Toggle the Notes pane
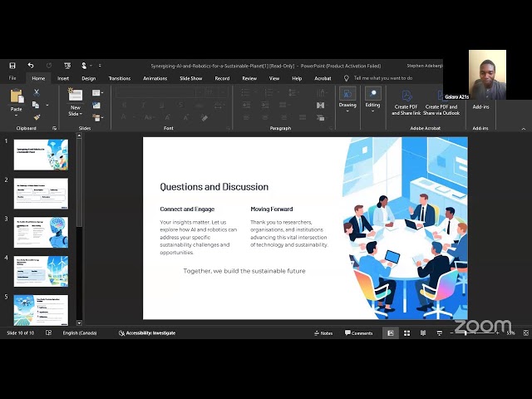532x399 pixels. (323, 333)
